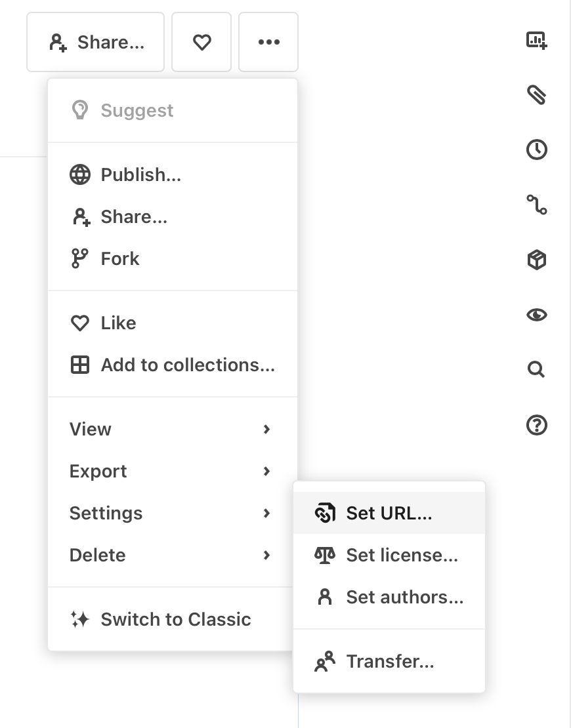The image size is (571, 728).
Task: Open search with the magnifier icon
Action: [536, 369]
